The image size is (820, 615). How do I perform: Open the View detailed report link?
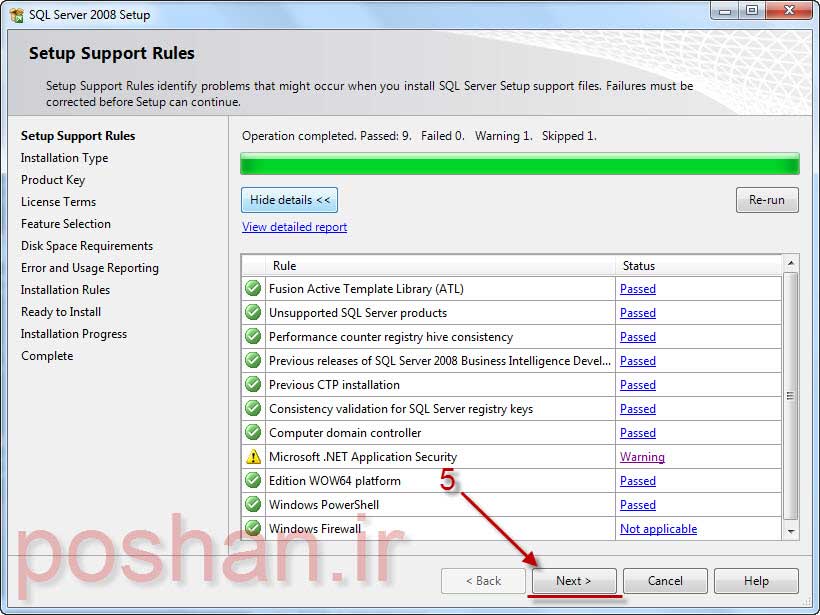pyautogui.click(x=294, y=227)
